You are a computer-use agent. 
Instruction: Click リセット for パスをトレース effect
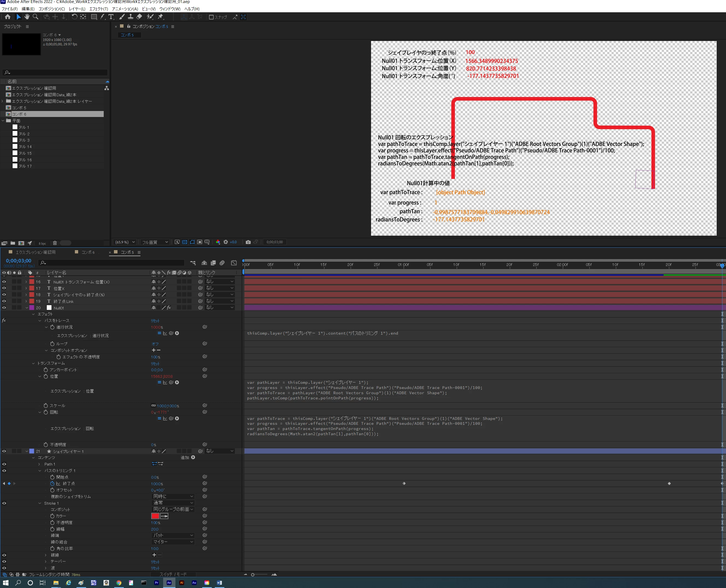pyautogui.click(x=155, y=321)
